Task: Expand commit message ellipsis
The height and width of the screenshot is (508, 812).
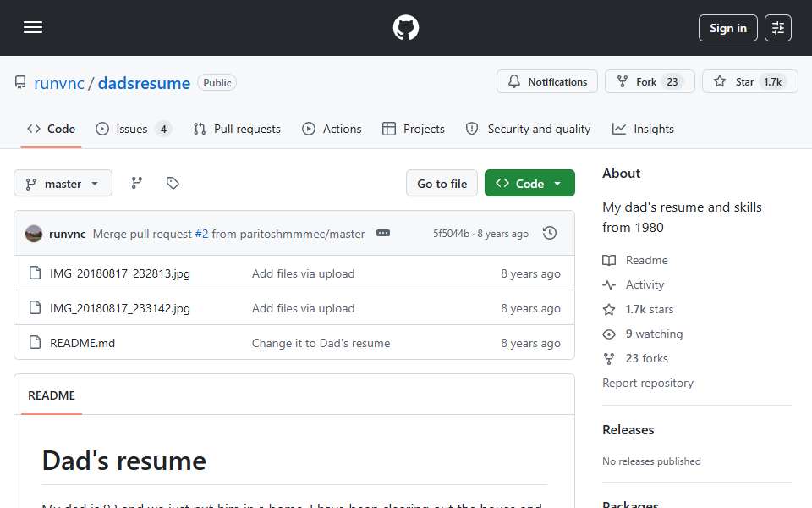Action: point(383,234)
